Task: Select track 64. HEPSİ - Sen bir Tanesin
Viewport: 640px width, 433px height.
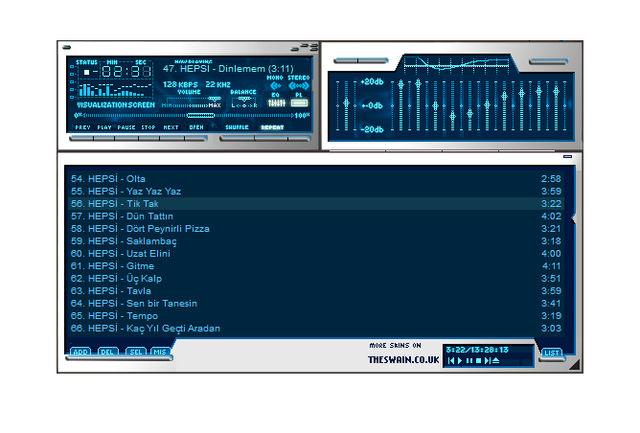Action: pyautogui.click(x=317, y=303)
